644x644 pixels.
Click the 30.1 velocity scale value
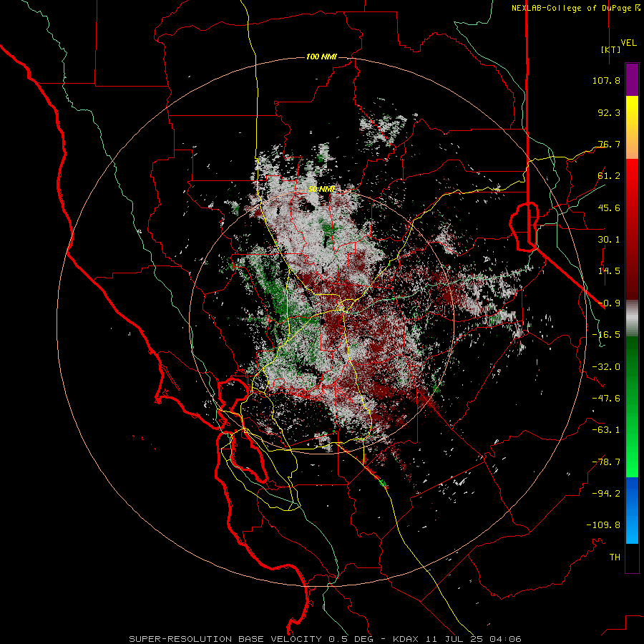click(x=609, y=240)
